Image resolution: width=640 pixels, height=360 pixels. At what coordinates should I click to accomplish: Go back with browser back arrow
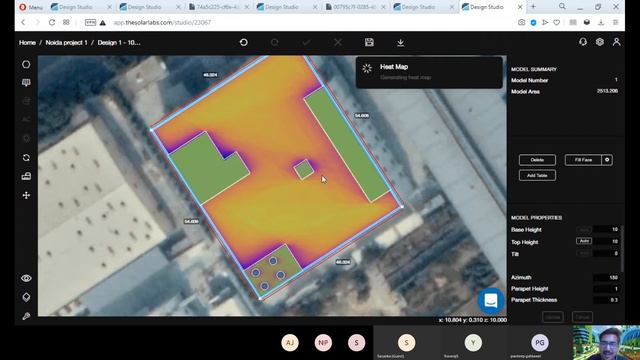[23, 22]
